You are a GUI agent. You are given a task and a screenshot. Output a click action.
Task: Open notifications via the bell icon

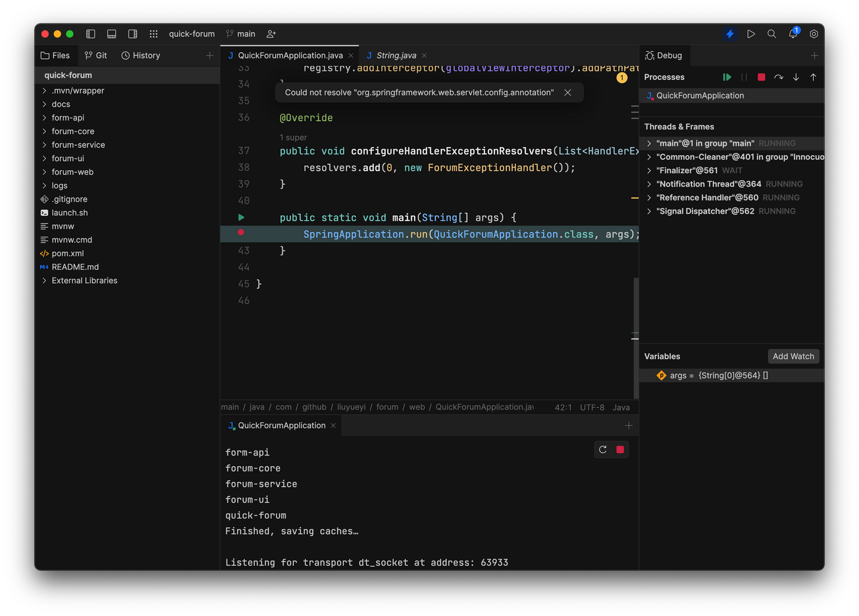(793, 34)
